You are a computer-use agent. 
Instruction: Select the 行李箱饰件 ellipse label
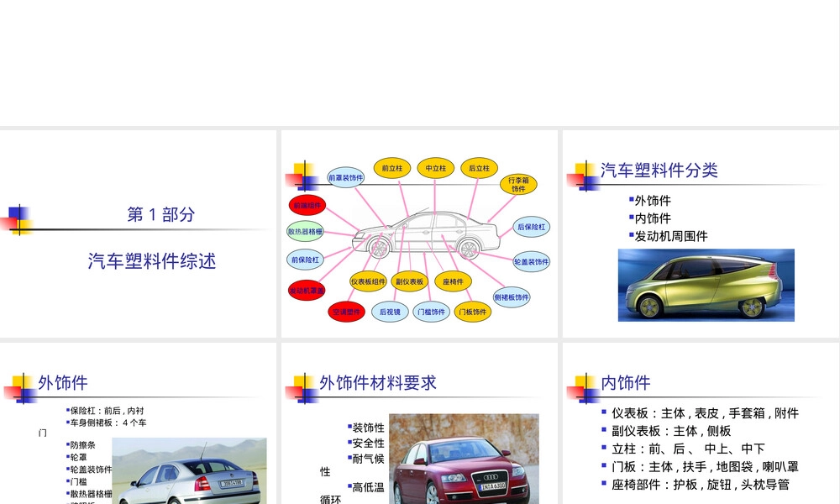(518, 184)
